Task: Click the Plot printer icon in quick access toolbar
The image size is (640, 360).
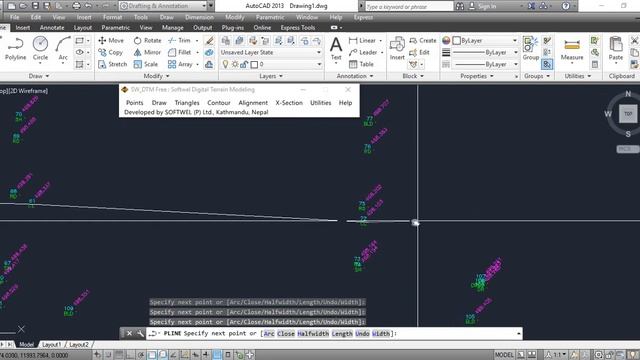Action: coord(76,6)
